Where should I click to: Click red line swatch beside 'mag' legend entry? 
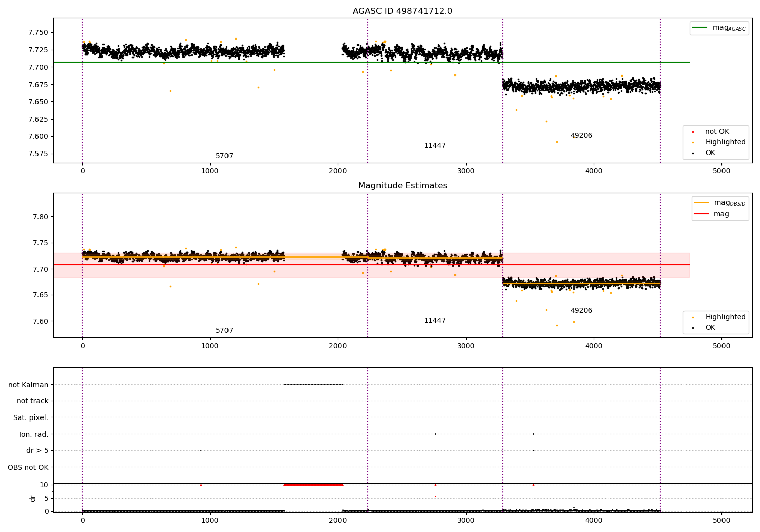pyautogui.click(x=702, y=214)
